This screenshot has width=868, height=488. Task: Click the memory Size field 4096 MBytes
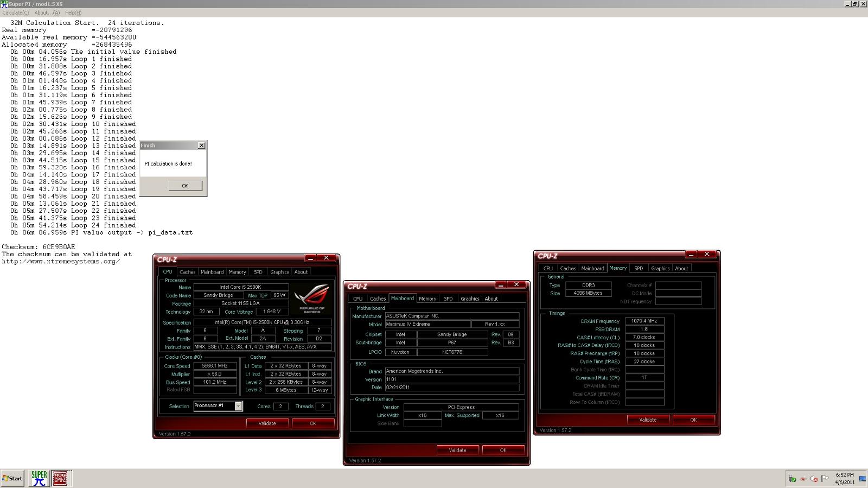click(x=588, y=293)
